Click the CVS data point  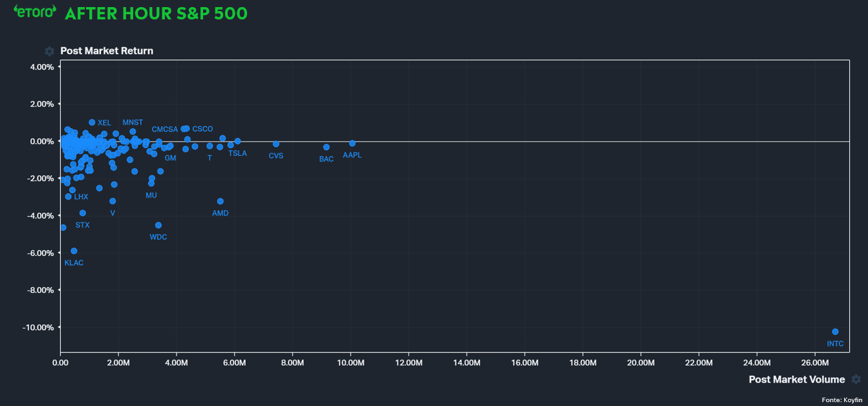276,144
